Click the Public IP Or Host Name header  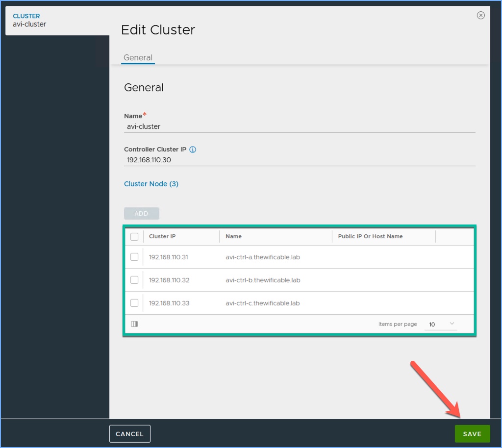[370, 236]
